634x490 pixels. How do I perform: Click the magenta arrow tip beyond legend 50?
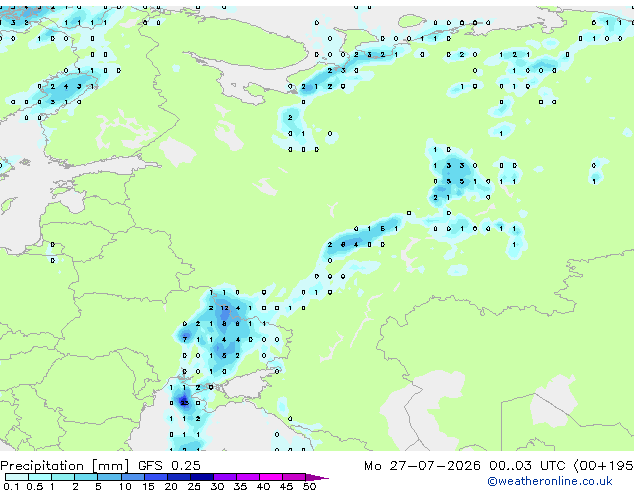[317, 477]
